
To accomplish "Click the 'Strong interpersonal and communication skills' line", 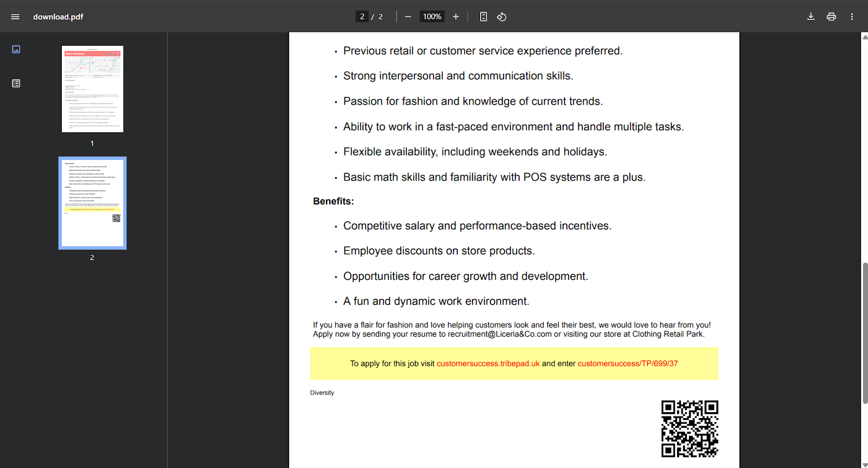I will [458, 76].
